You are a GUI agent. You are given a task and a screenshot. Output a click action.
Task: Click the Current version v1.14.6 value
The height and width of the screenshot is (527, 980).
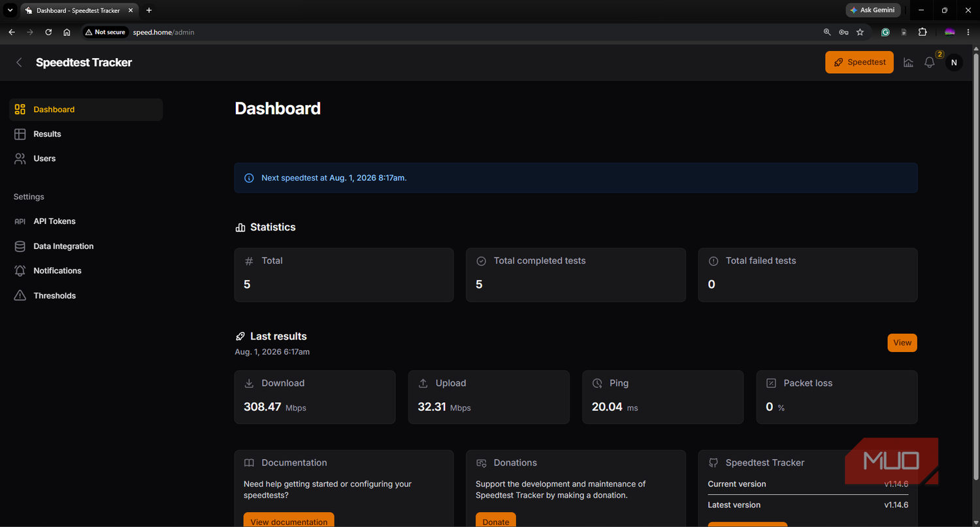tap(896, 484)
